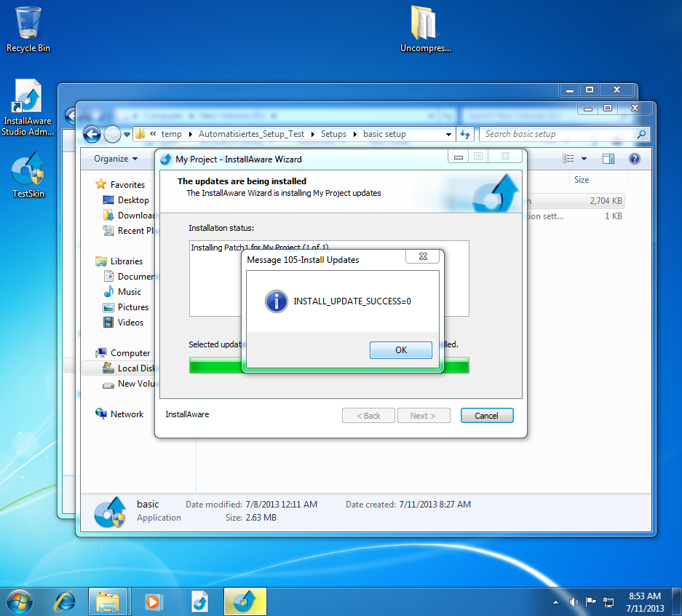Select the TestSkin desktop icon
This screenshot has width=682, height=616.
[28, 175]
